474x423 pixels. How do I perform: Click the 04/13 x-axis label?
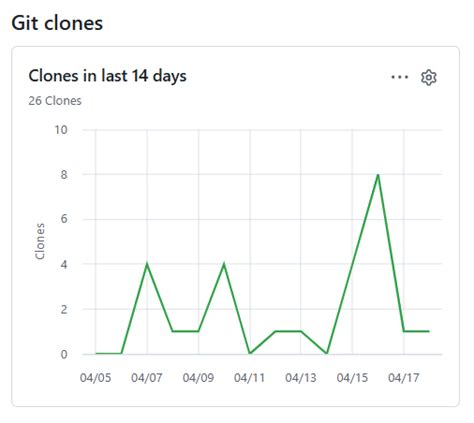click(x=301, y=378)
